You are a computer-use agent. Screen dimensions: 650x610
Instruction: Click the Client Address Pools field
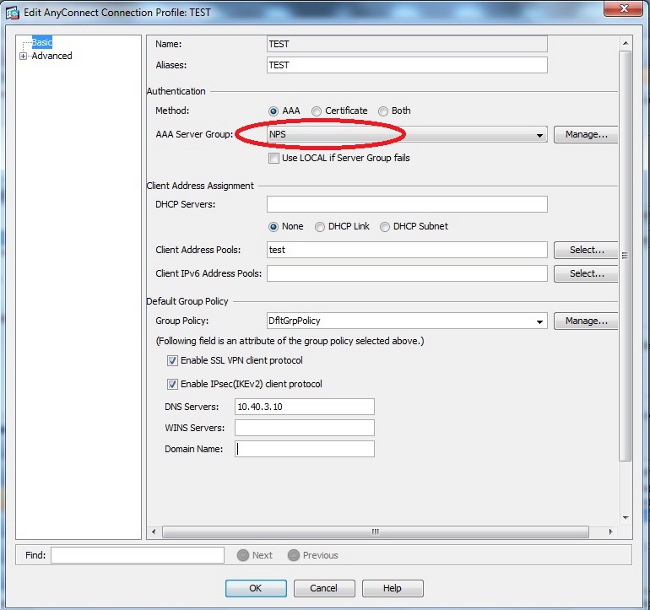coord(407,250)
